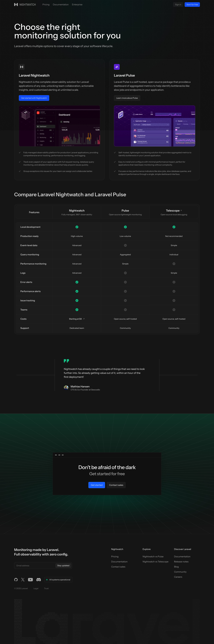Image resolution: width=214 pixels, height=644 pixels.
Task: Click 'Dedicated team' in the Support row
Action: [77, 328]
